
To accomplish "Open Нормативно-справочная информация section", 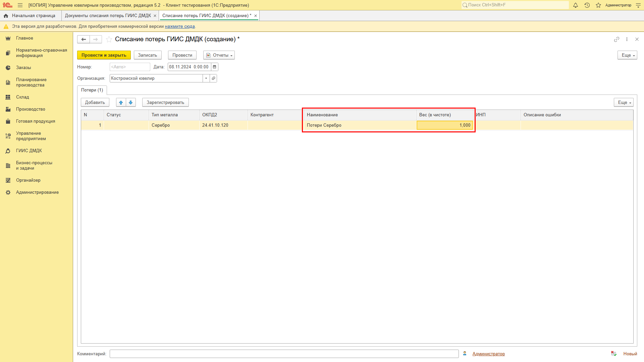I will (42, 53).
